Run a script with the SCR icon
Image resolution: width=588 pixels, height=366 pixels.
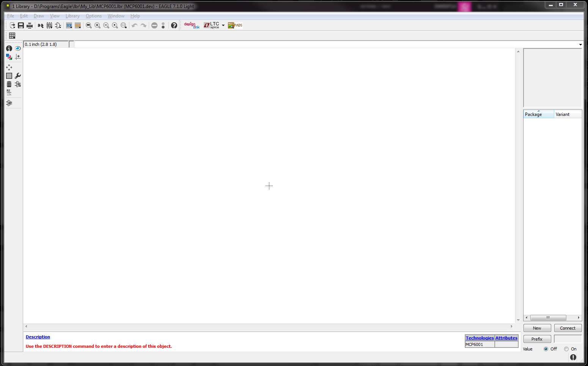pos(69,25)
